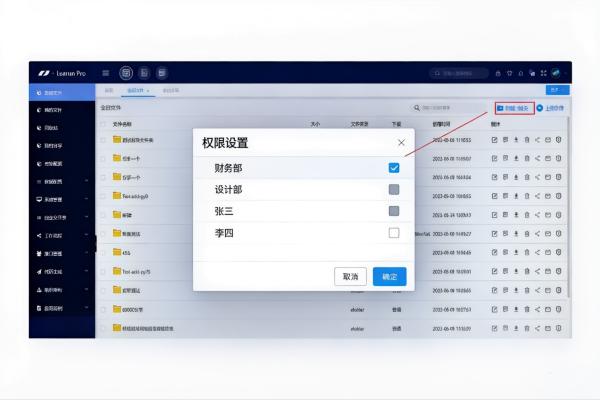Viewport: 600px width, 400px height.
Task: Expand sidebar item with the paper plane icon
Action: click(x=62, y=271)
